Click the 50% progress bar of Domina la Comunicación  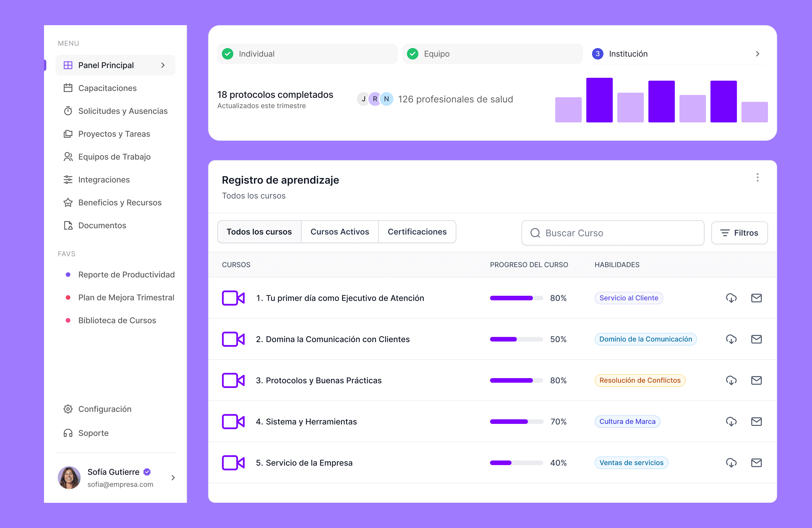517,339
